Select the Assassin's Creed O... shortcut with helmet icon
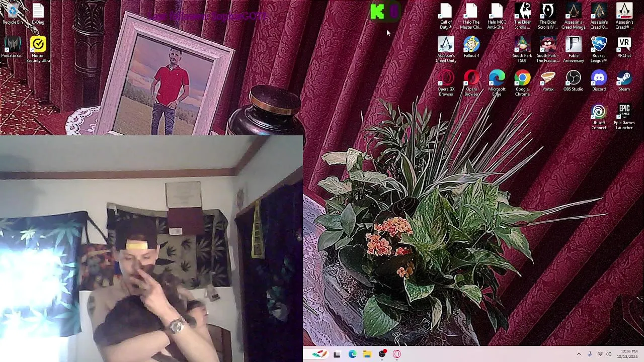The height and width of the screenshot is (362, 644). (599, 17)
